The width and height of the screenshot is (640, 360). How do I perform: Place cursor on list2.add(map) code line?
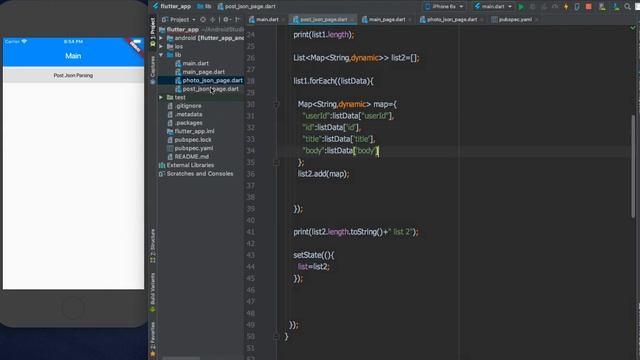(323, 174)
